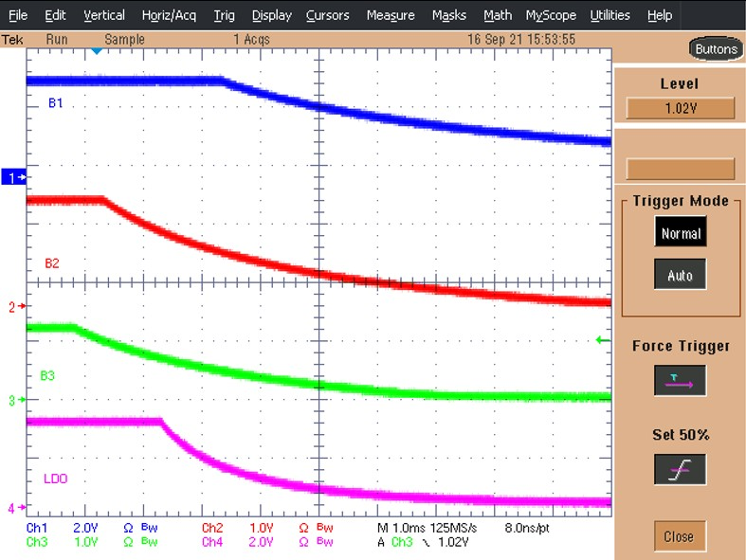The width and height of the screenshot is (746, 560).
Task: Click the empty field below Level
Action: pyautogui.click(x=680, y=169)
